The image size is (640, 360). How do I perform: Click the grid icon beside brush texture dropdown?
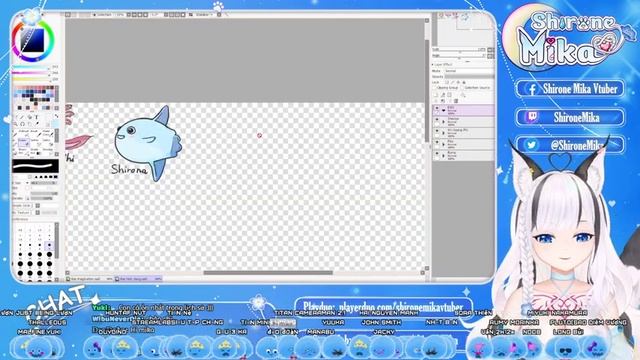click(x=37, y=212)
